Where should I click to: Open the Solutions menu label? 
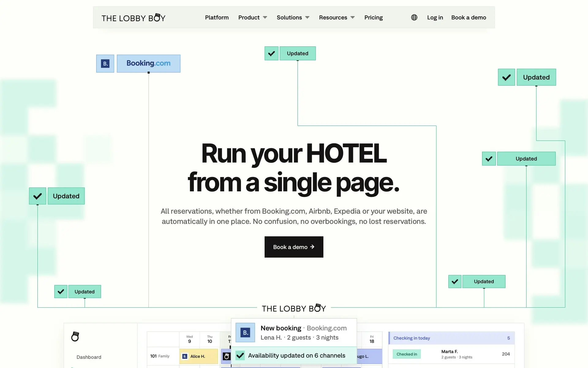click(289, 17)
